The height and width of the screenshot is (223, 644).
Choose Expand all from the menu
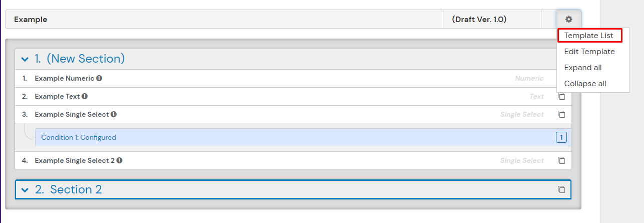pos(582,68)
